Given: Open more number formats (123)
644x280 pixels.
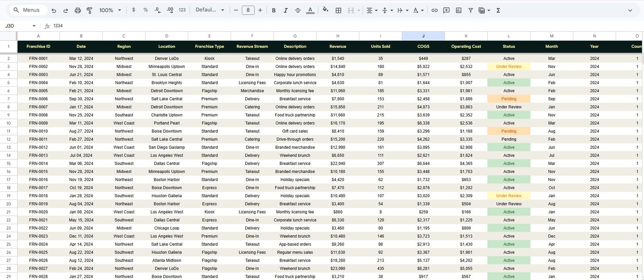Looking at the screenshot, I should [x=182, y=10].
